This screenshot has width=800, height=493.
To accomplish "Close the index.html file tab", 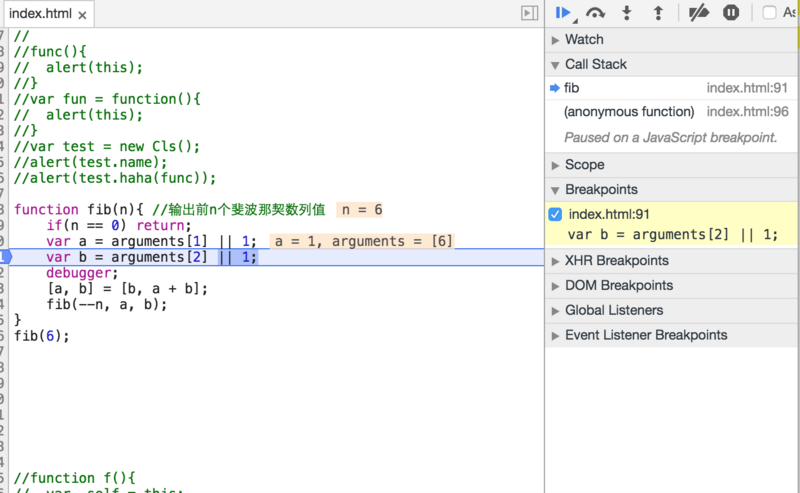I will point(81,15).
